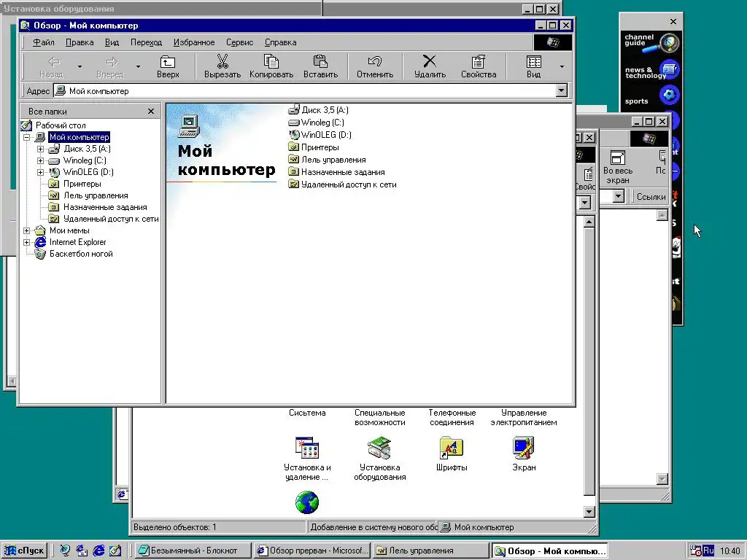Click the Ссылки links bar label
The image size is (747, 560).
coord(651,197)
